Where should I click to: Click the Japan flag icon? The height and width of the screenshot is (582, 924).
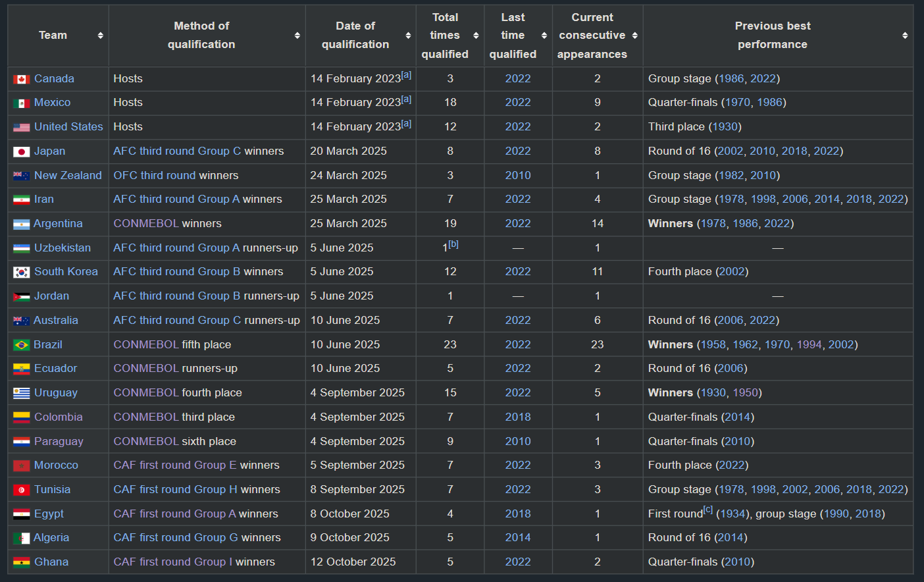pos(21,151)
